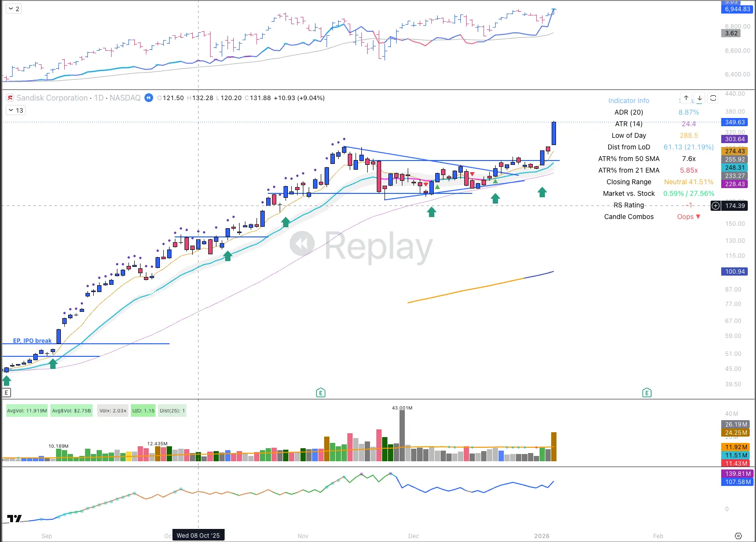Click the 2026 label on time axis

click(542, 536)
